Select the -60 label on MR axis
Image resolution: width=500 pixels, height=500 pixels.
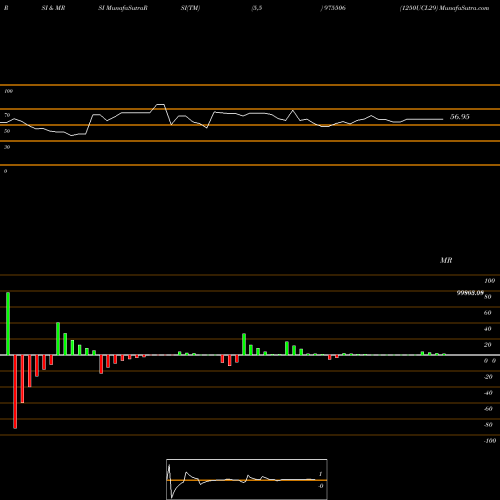pos(488,409)
